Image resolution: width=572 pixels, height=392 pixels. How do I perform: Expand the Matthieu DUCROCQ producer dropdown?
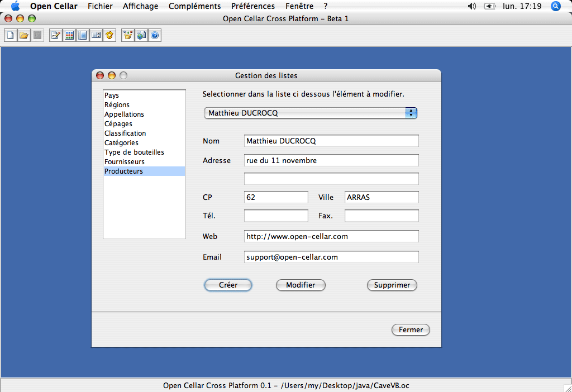coord(311,113)
